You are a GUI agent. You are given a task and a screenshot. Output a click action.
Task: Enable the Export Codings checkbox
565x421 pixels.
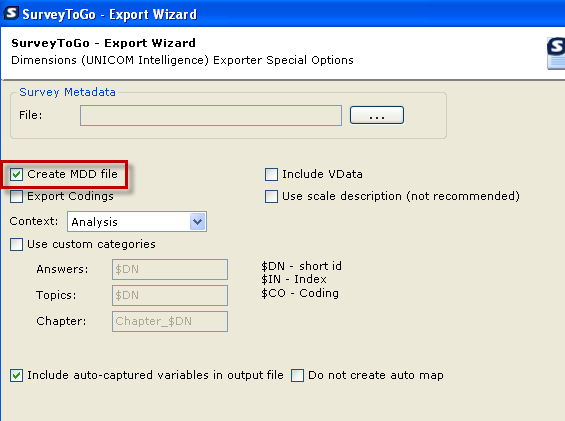click(17, 196)
